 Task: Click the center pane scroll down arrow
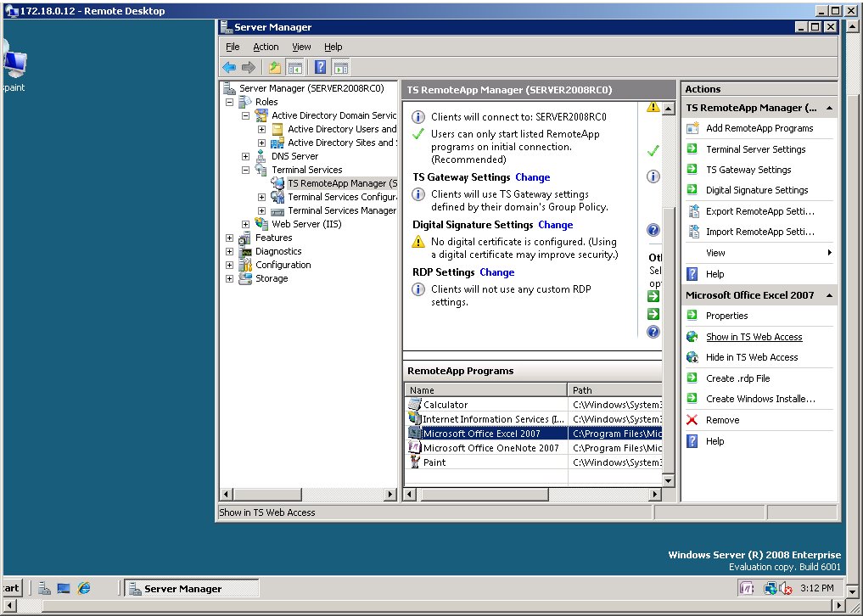(668, 480)
